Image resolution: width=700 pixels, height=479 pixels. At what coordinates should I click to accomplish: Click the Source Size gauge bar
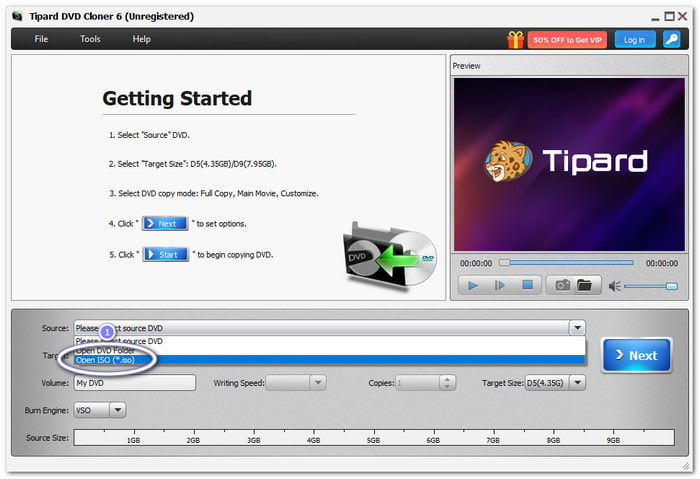pyautogui.click(x=374, y=437)
